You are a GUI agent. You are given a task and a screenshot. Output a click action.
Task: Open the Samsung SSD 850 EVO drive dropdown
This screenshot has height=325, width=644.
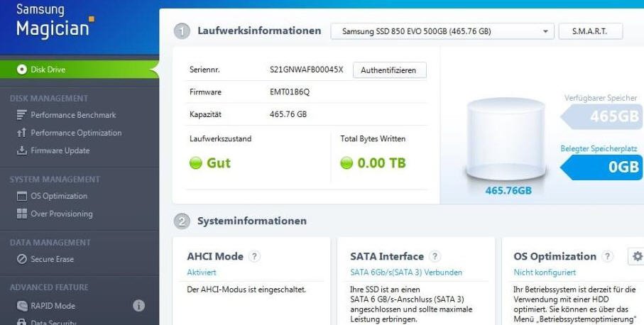pyautogui.click(x=442, y=31)
